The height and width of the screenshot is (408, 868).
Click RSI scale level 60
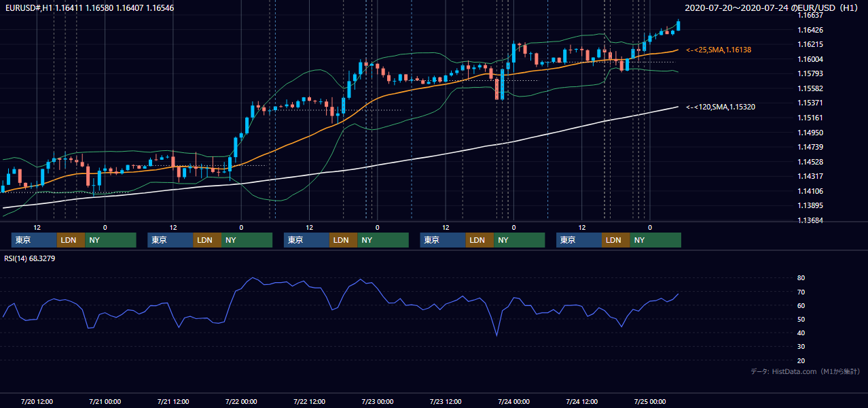click(801, 305)
